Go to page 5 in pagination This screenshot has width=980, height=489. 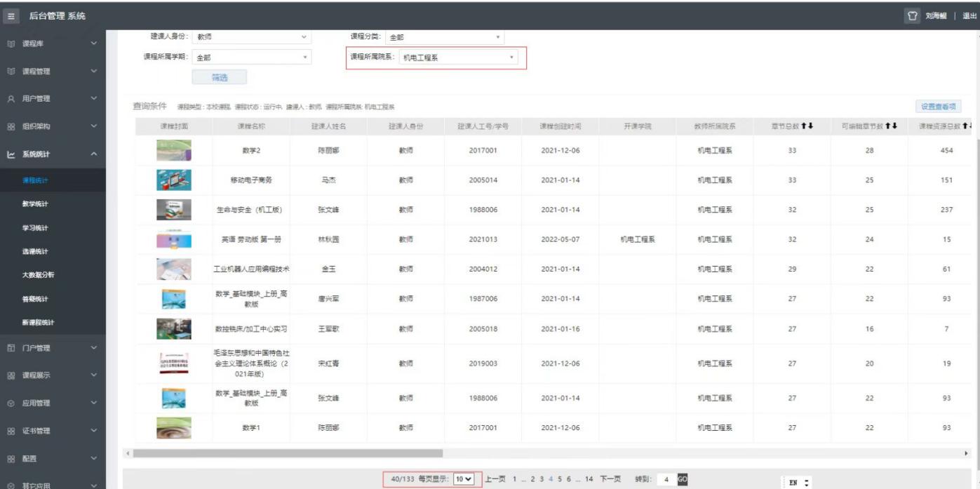[558, 479]
